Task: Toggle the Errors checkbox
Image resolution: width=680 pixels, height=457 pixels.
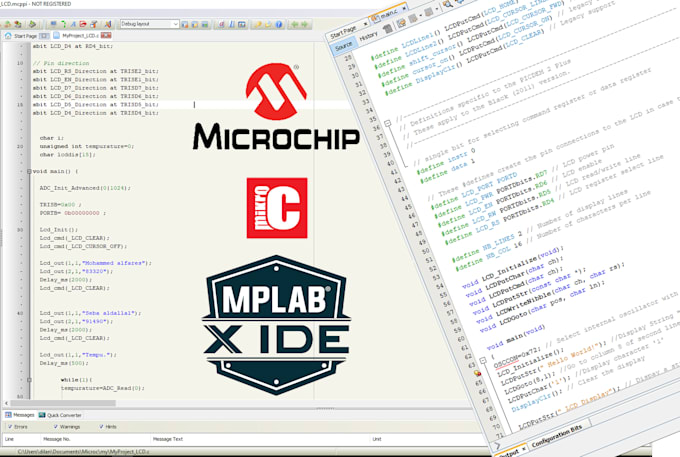Action: pyautogui.click(x=10, y=427)
